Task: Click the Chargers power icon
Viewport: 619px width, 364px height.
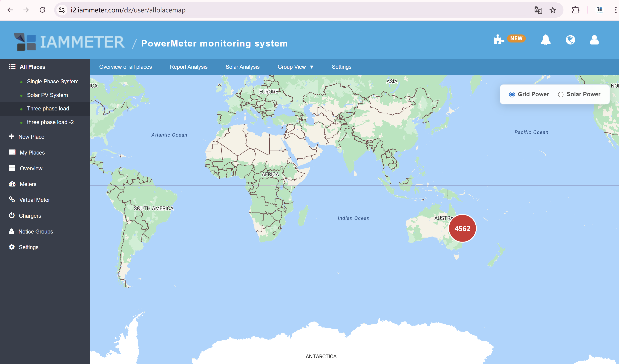Action: click(x=12, y=215)
